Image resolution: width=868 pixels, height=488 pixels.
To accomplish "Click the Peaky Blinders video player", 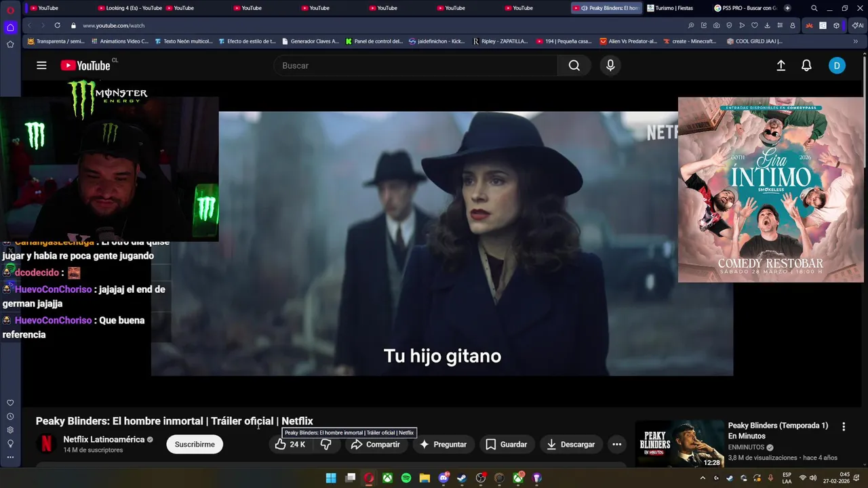I will coord(442,243).
